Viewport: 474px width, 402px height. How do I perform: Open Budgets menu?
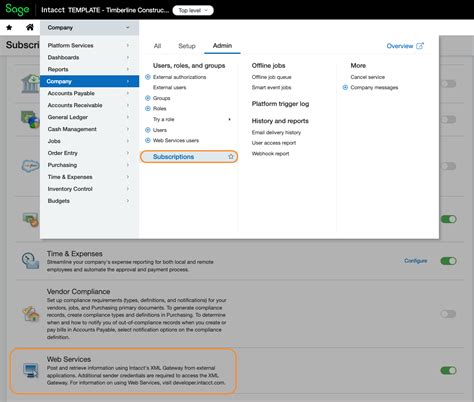point(89,201)
